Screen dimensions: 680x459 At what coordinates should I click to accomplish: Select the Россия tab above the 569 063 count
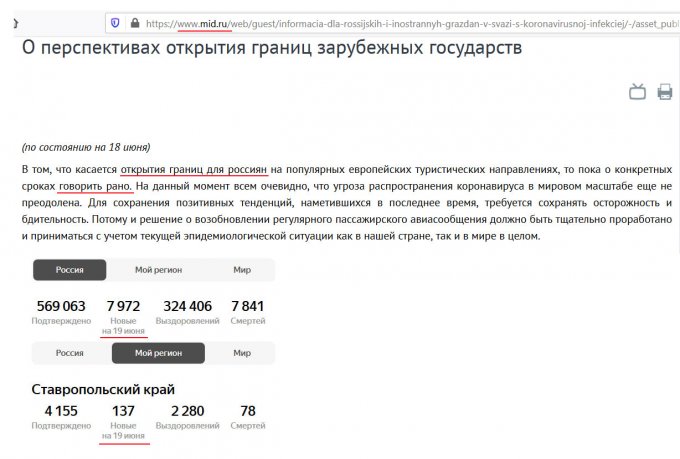pyautogui.click(x=69, y=270)
